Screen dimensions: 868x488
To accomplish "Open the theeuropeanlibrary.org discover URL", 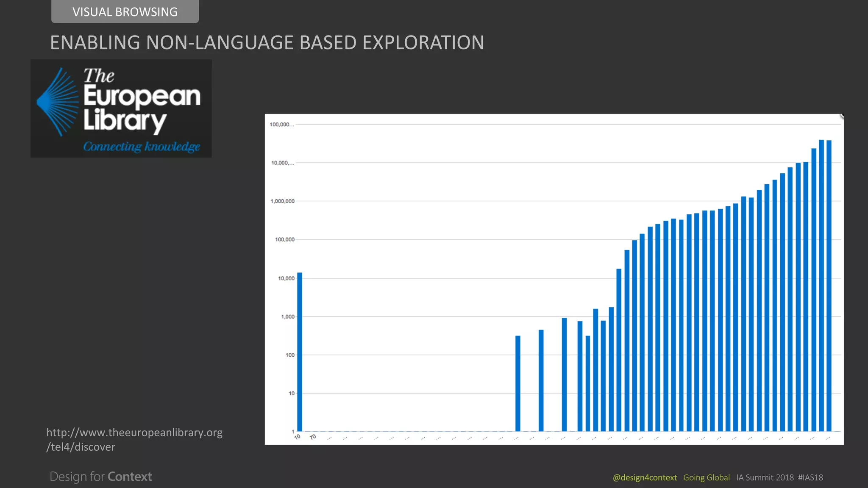I will click(134, 440).
